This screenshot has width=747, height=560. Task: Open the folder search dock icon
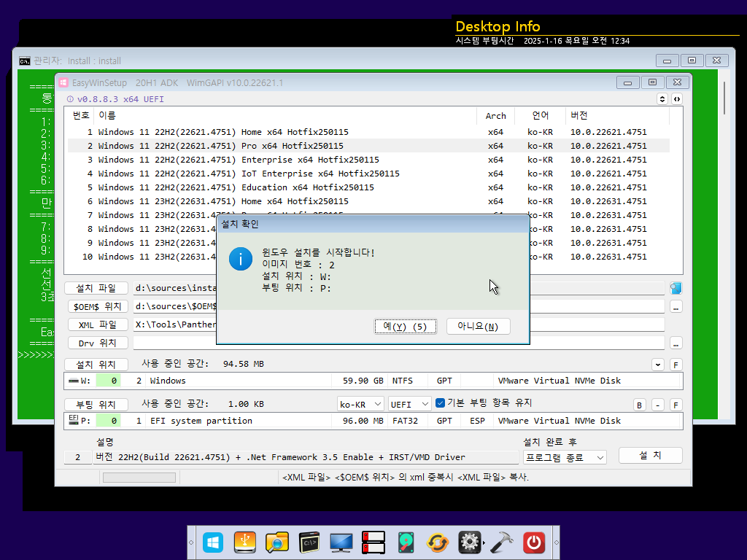coord(276,542)
